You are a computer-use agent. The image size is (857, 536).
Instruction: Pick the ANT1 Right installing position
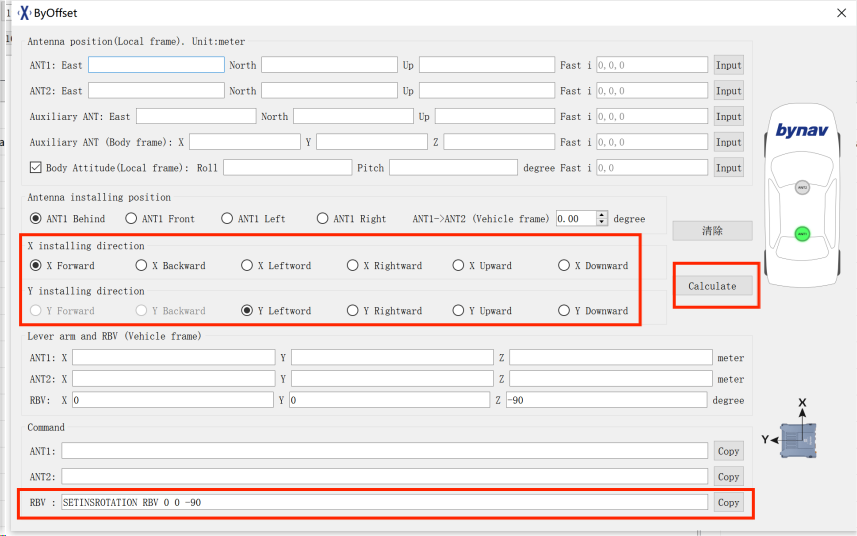click(323, 218)
